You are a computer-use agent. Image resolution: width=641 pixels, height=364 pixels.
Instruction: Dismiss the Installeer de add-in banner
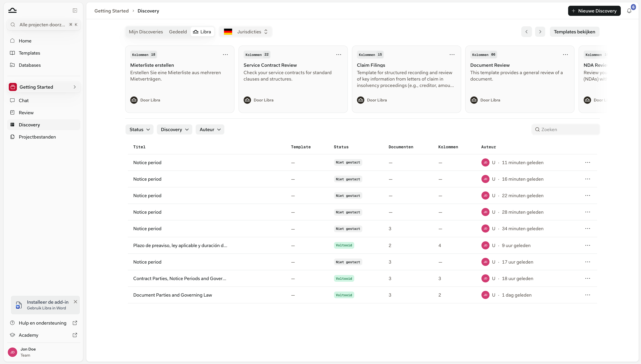point(75,302)
